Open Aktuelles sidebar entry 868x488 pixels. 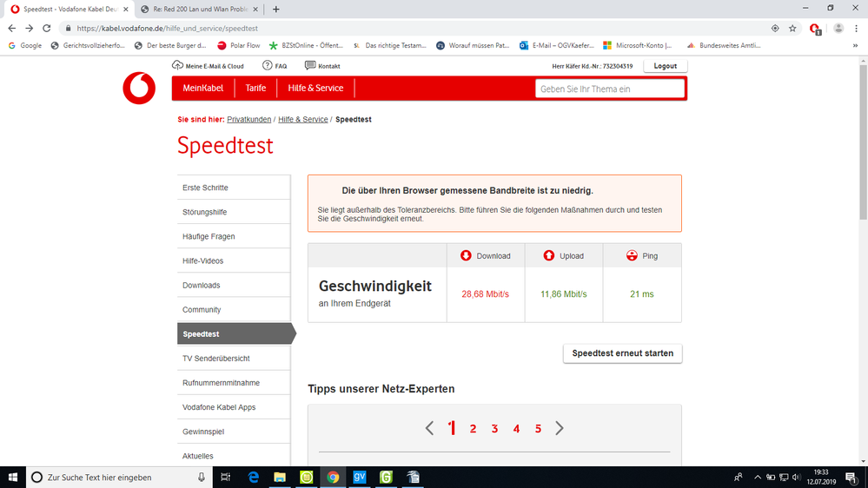234,455
